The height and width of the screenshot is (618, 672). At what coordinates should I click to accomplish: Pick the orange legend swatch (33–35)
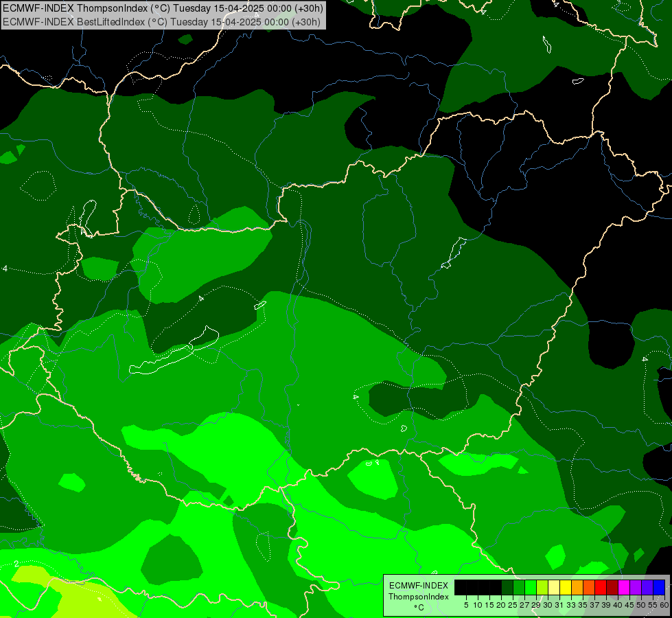(x=577, y=587)
